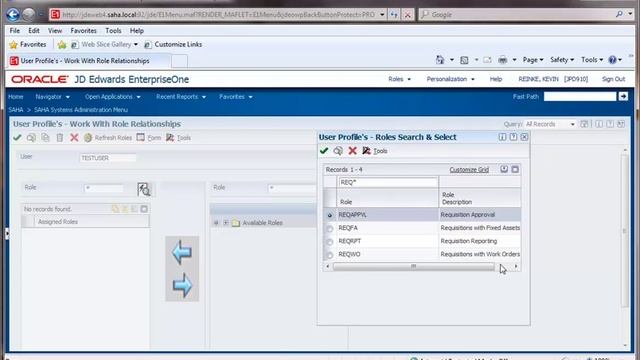Click the Copy icon in main toolbar
This screenshot has width=640, height=360.
coord(45,138)
